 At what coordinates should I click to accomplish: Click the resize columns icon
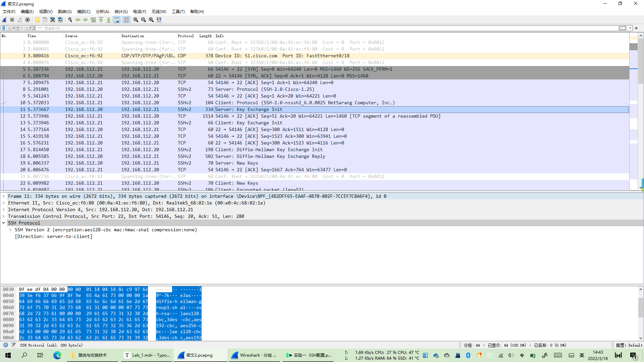[x=159, y=20]
